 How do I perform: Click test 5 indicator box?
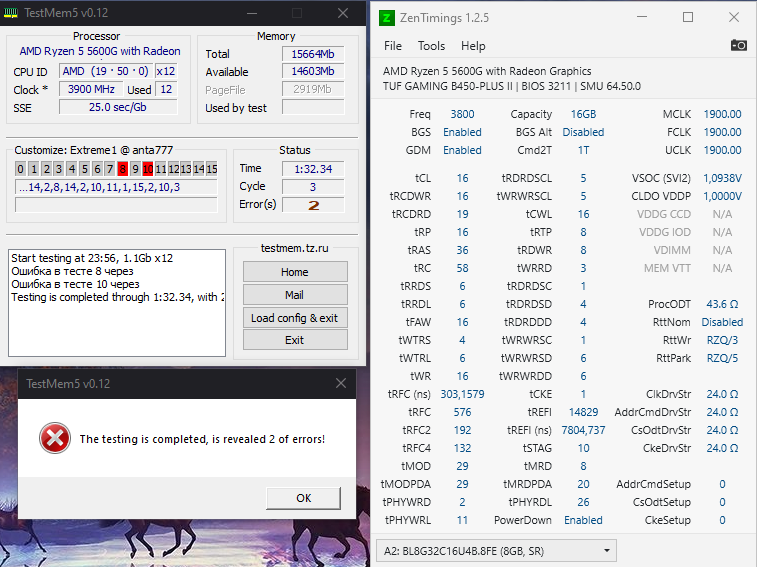(84, 169)
